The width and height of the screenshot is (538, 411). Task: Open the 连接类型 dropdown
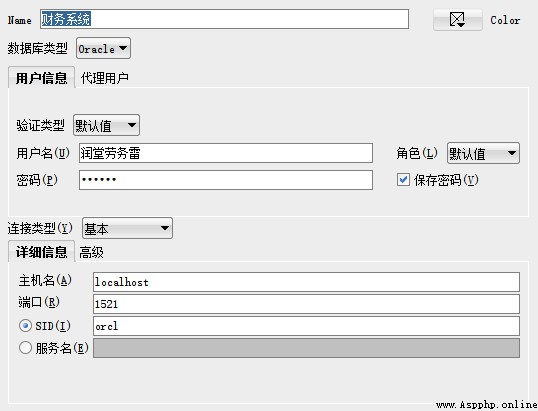click(127, 228)
